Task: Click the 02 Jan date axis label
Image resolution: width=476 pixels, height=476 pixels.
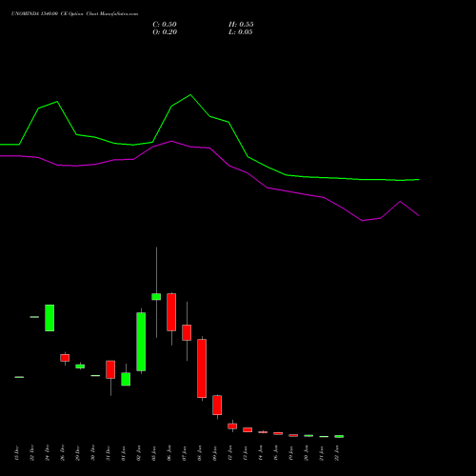Action: (x=138, y=453)
